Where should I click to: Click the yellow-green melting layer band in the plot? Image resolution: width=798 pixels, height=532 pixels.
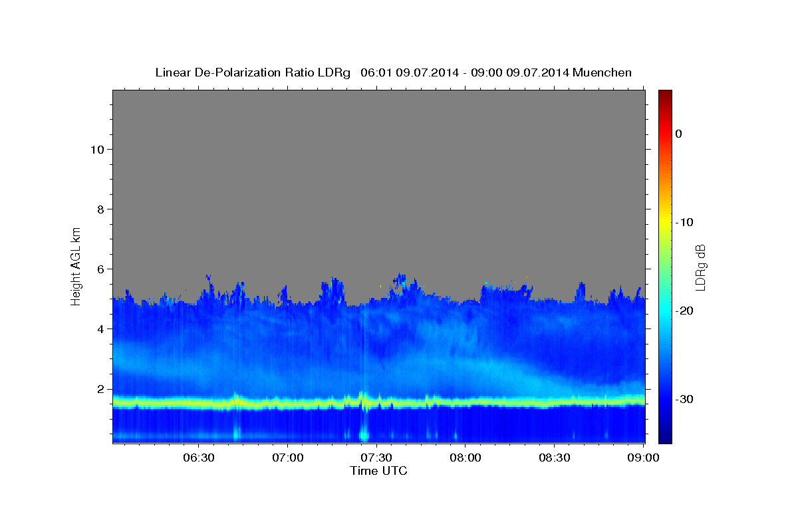point(378,402)
